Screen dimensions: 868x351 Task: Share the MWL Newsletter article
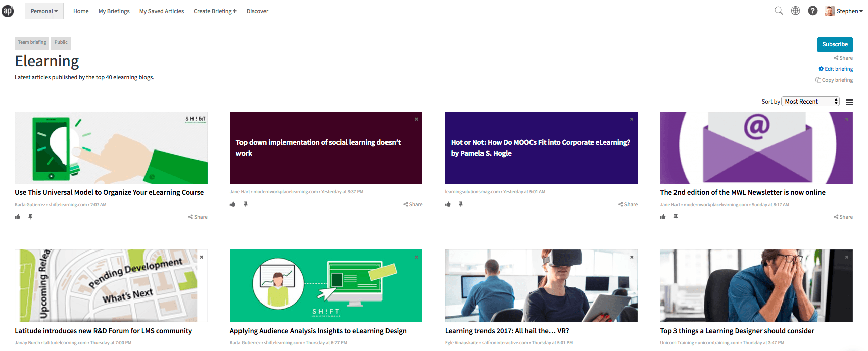pyautogui.click(x=843, y=217)
